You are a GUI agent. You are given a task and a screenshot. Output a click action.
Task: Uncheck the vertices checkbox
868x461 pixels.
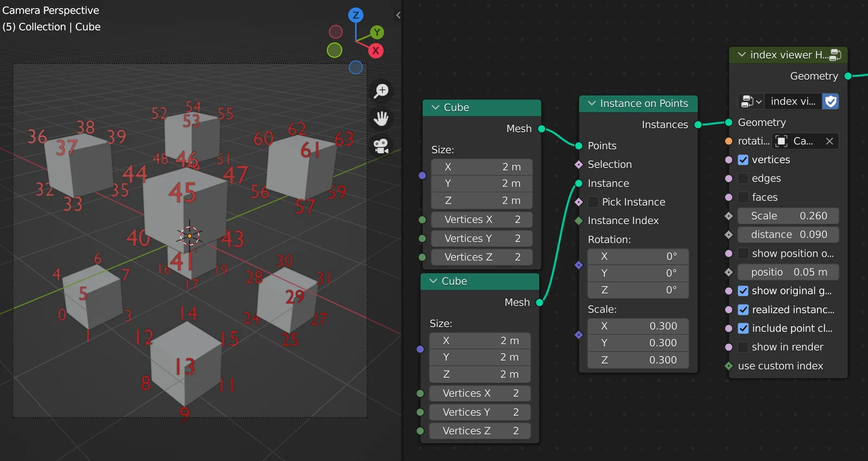coord(743,160)
